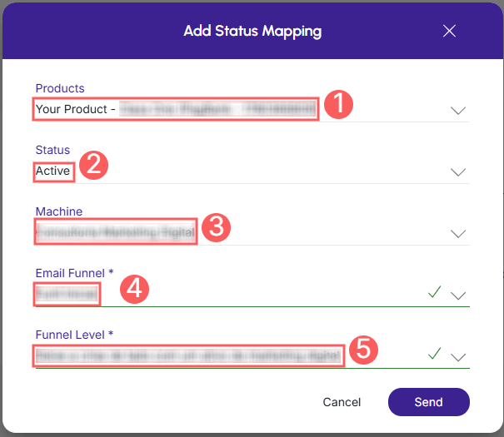
Task: Click the 'Active' value in Status field
Action: (52, 171)
